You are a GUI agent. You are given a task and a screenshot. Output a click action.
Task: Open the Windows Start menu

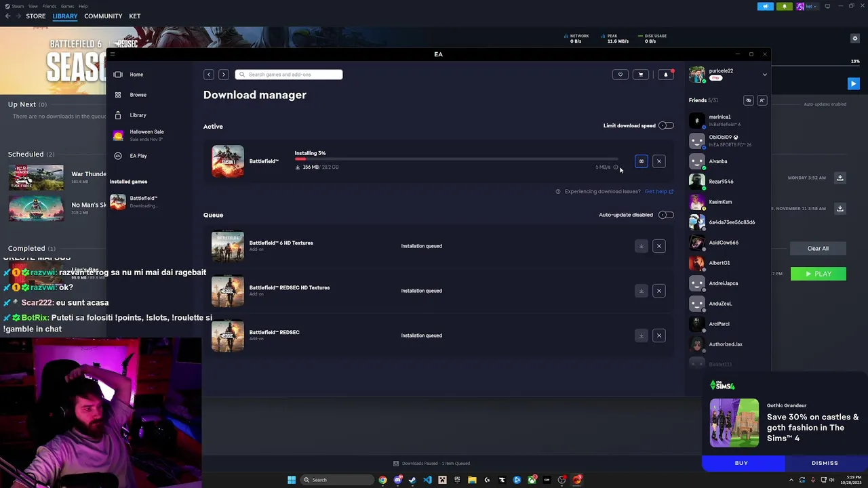292,480
